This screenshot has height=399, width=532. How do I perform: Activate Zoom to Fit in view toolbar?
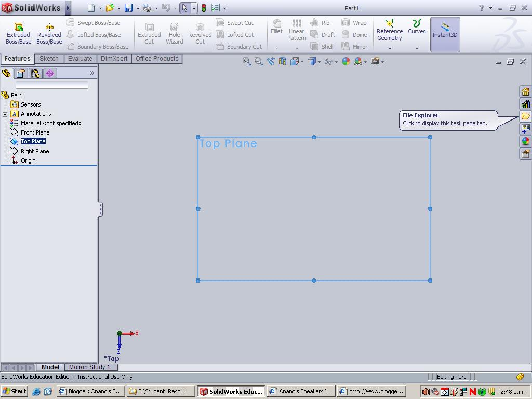pos(246,61)
